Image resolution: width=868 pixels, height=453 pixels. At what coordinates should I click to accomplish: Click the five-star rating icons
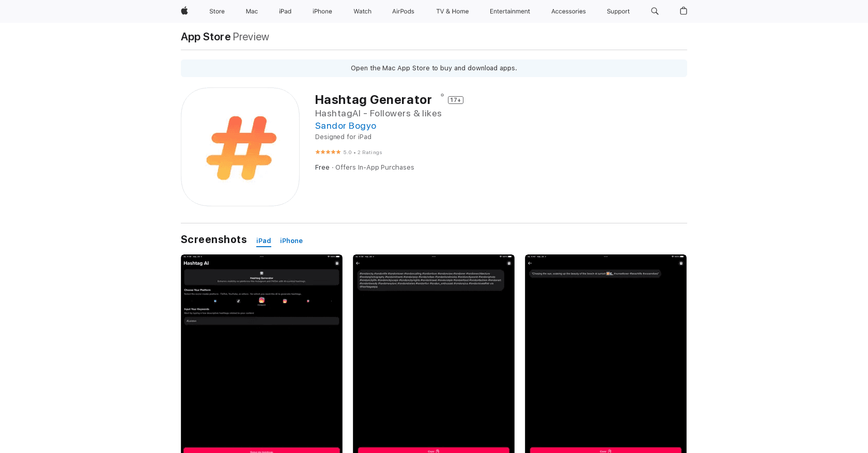click(x=328, y=152)
